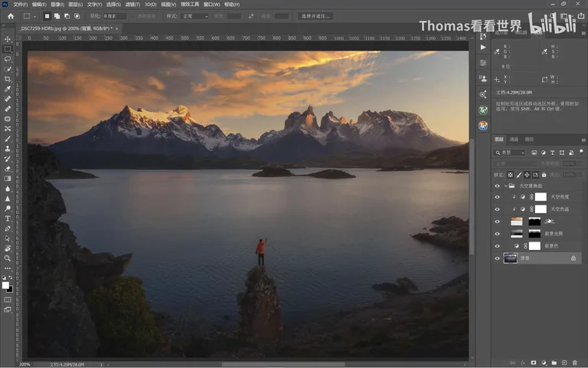
Task: Add a layer mask from panel bottom
Action: pos(533,363)
